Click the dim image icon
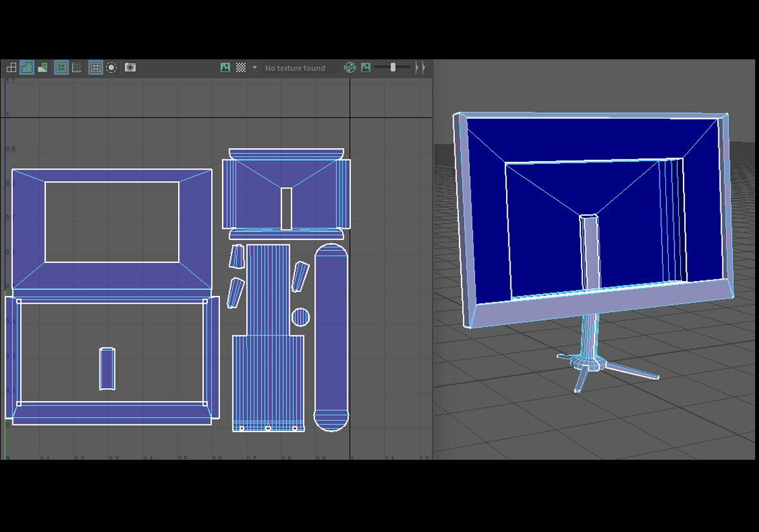Screen dimensions: 759x532 pyautogui.click(x=366, y=68)
